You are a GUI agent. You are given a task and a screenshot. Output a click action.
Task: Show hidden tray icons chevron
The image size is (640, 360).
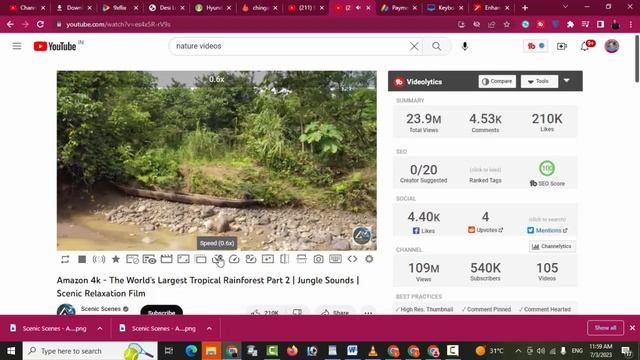click(518, 351)
